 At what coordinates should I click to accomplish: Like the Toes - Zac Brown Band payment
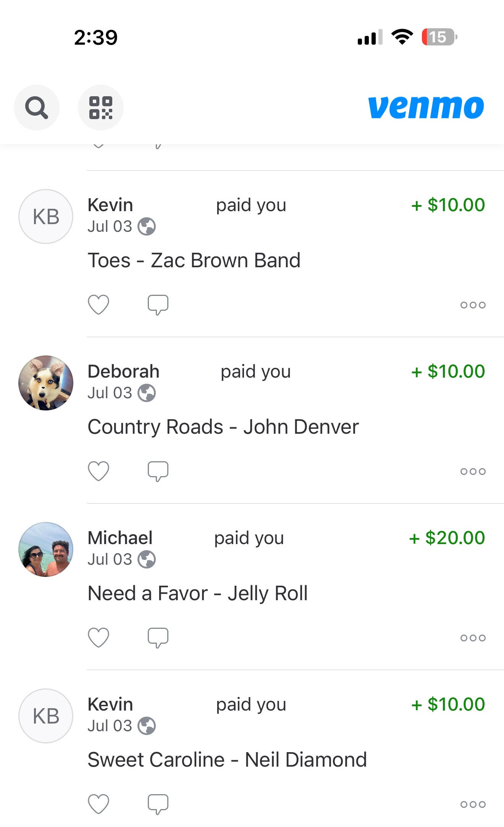[99, 305]
